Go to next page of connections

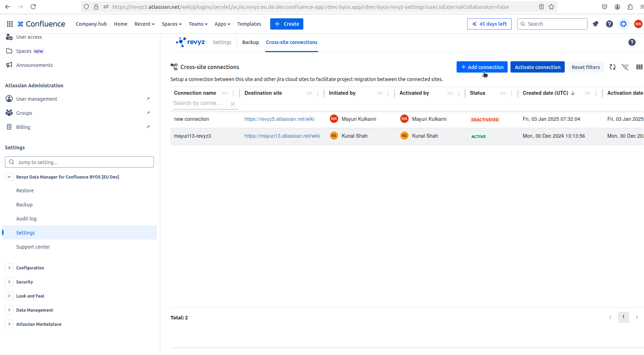pyautogui.click(x=637, y=317)
